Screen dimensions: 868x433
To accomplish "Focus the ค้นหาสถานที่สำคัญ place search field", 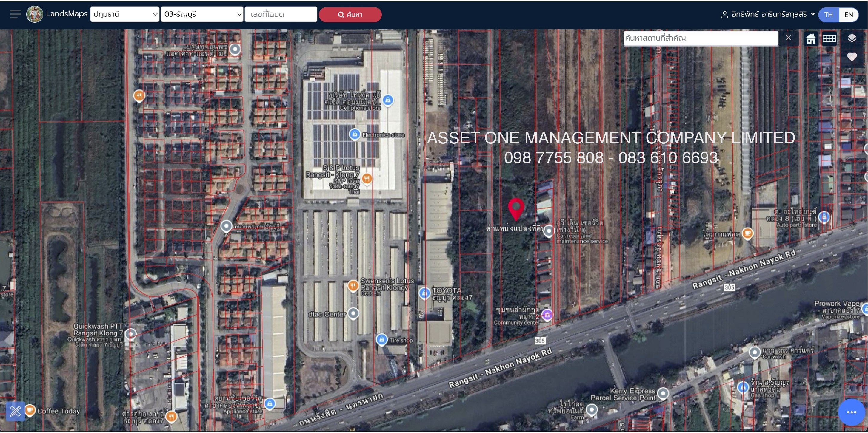I will tap(701, 38).
